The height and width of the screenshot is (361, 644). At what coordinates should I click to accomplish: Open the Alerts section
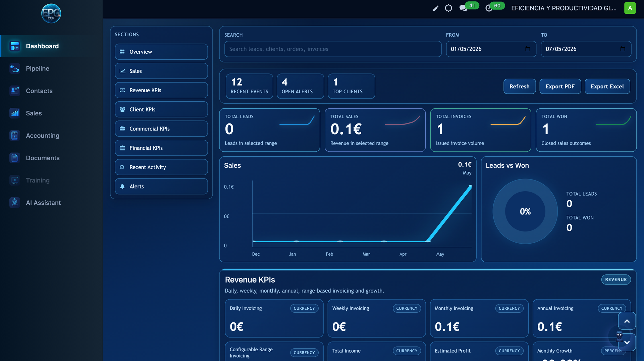click(x=161, y=186)
